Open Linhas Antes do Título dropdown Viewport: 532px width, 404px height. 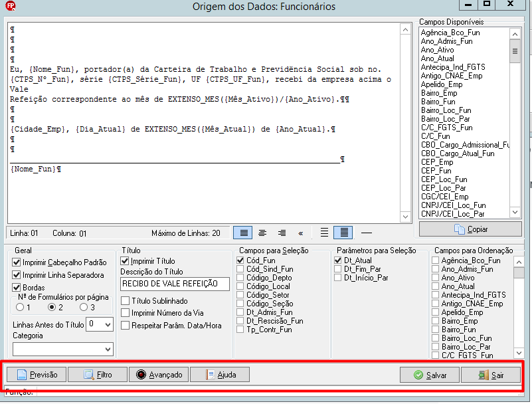coord(108,324)
